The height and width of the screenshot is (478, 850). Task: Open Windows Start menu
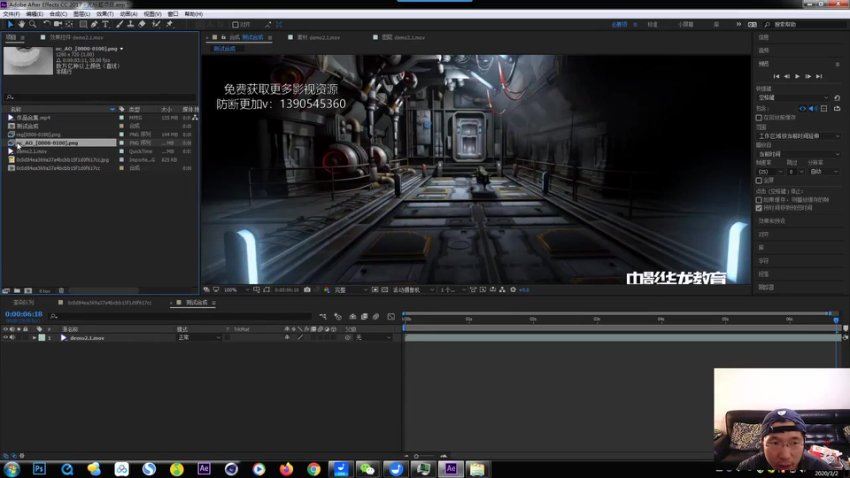coord(11,469)
